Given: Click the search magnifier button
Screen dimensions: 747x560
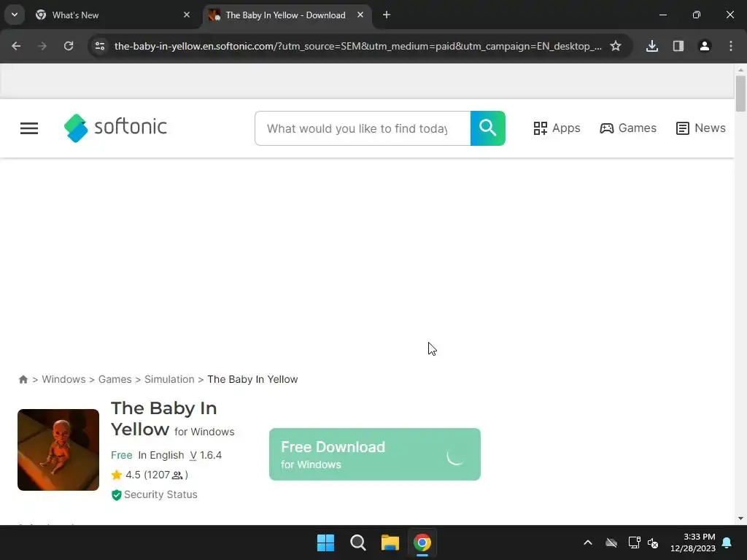Looking at the screenshot, I should 487,128.
